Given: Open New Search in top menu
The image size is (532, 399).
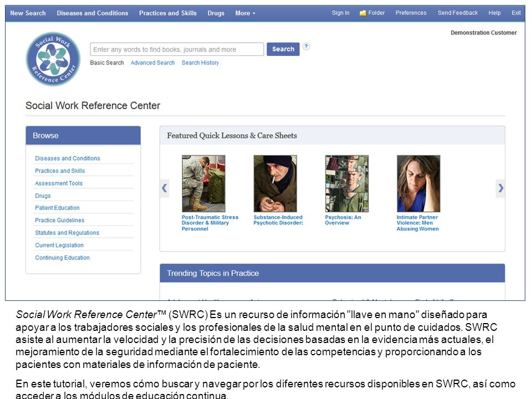Looking at the screenshot, I should [28, 13].
